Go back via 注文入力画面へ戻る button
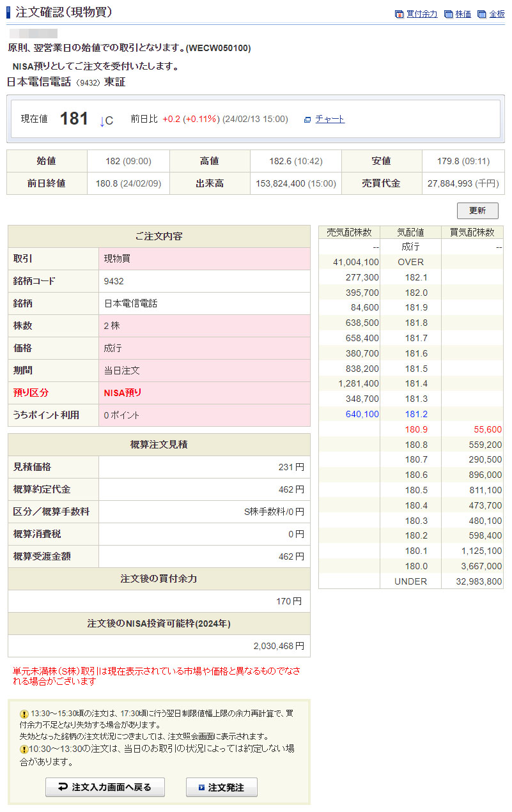512x812 pixels. pos(105,787)
